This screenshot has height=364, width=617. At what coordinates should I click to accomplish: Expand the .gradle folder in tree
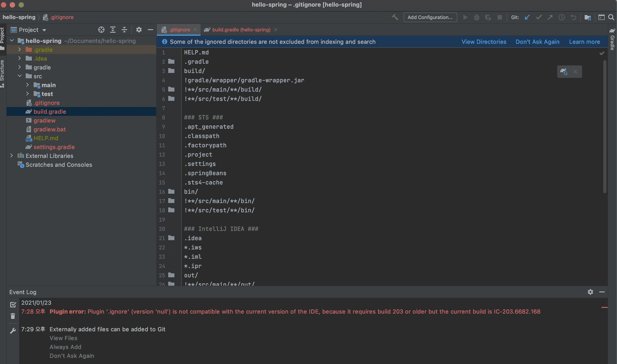click(x=19, y=50)
